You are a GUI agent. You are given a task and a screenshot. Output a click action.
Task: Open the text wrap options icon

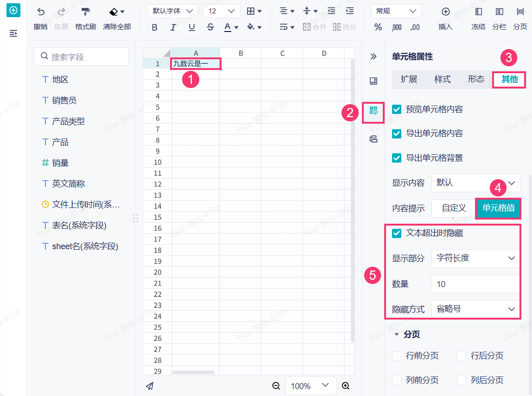pyautogui.click(x=284, y=27)
